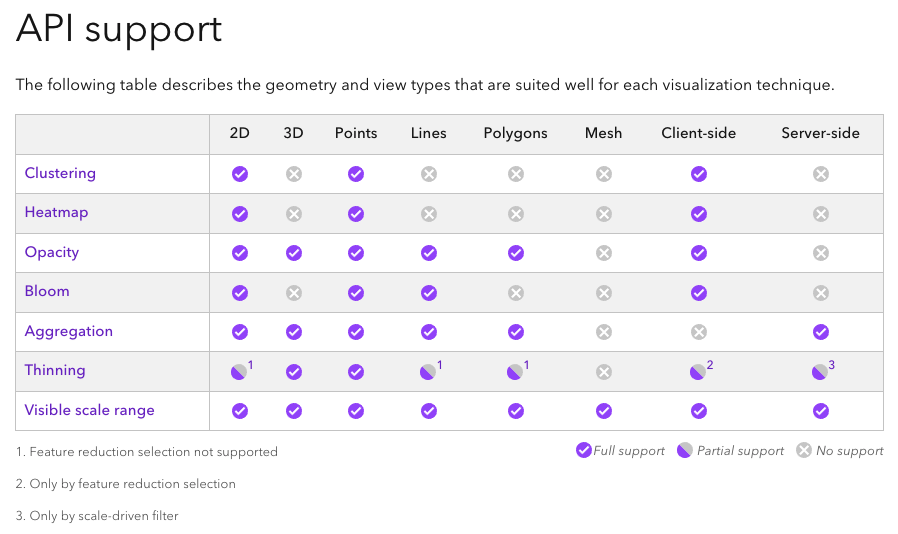Click the Partial support legend icon
Image resolution: width=898 pixels, height=534 pixels.
[685, 450]
